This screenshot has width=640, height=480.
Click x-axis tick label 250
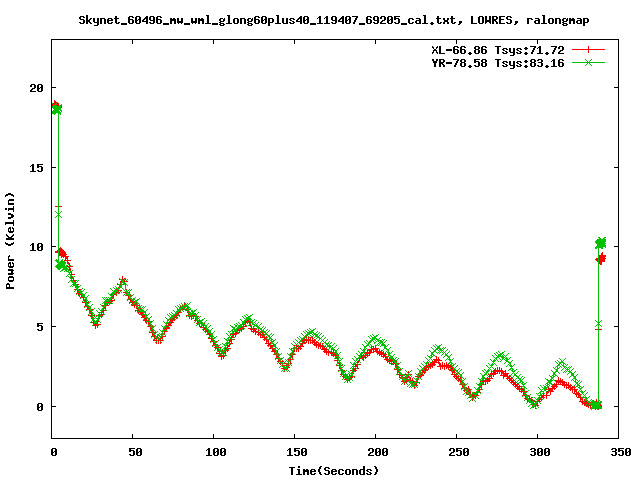pos(458,452)
